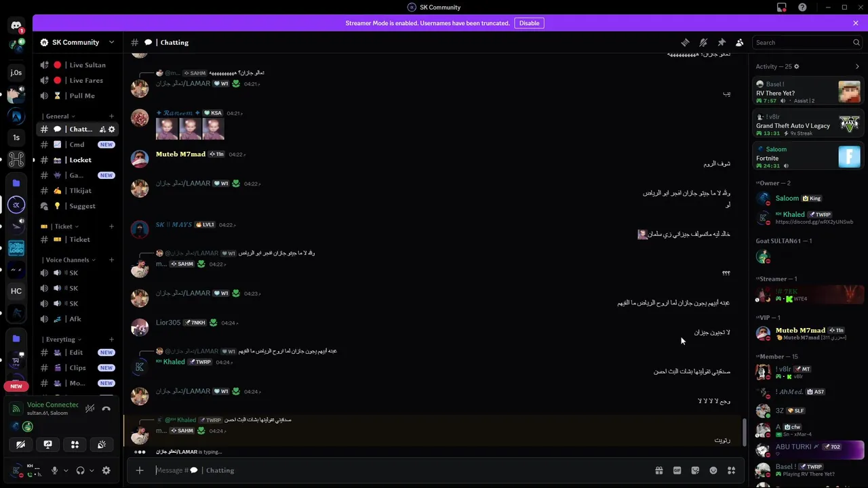The width and height of the screenshot is (868, 488).
Task: Open pinned messages with the pin icon
Action: pyautogui.click(x=722, y=42)
